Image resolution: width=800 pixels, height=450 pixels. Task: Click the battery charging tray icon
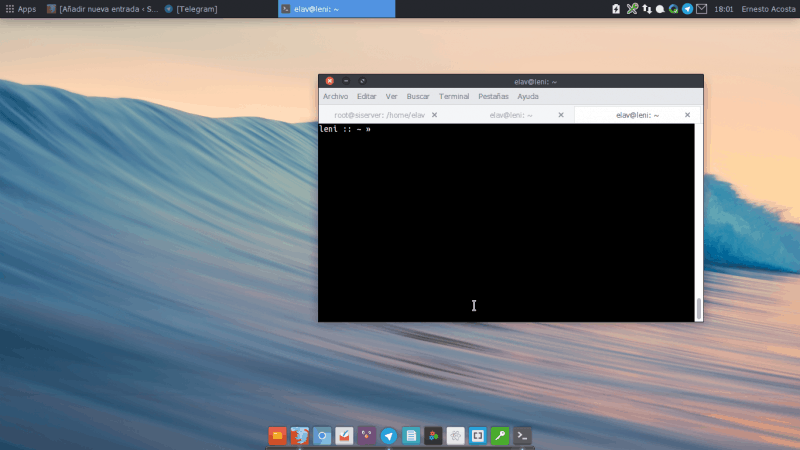tap(616, 9)
